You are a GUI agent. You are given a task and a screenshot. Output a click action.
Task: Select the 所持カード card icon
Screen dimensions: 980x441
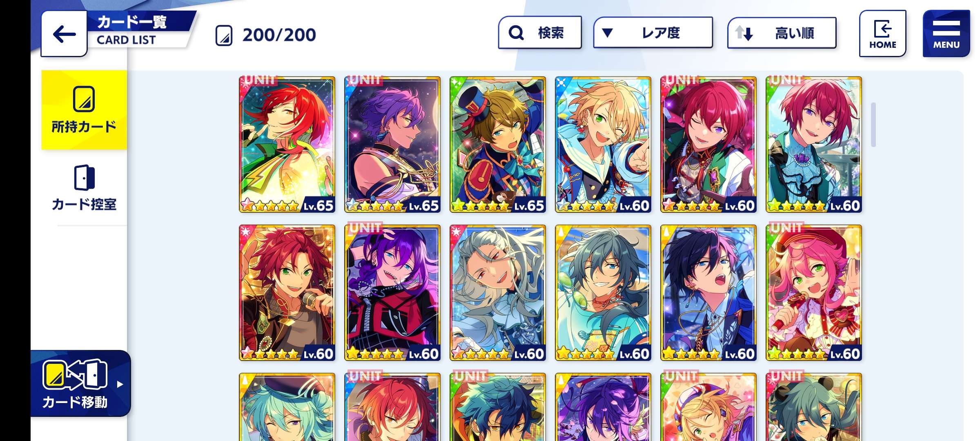coord(84,99)
